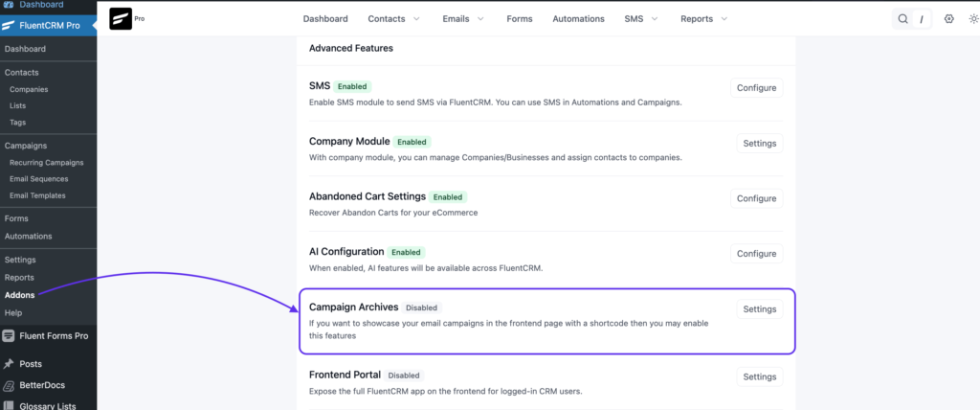Expand the Reports dropdown in top navigation
This screenshot has width=980, height=410.
click(724, 19)
